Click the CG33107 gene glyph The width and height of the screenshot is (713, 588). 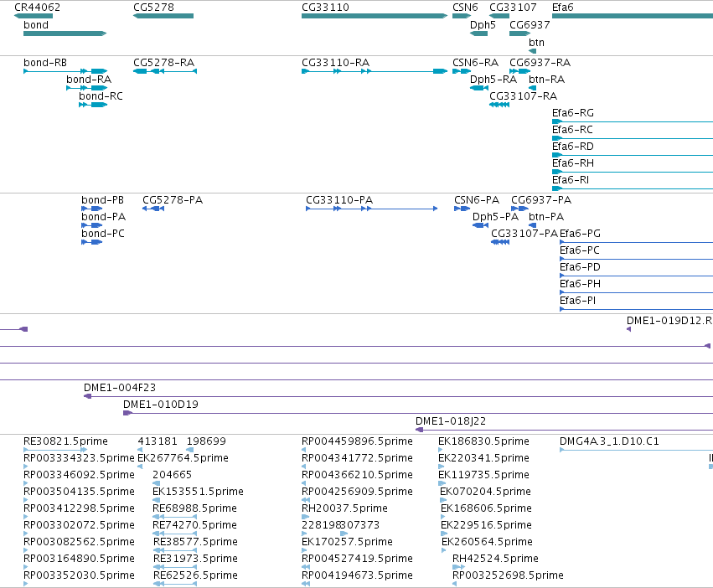click(x=499, y=16)
